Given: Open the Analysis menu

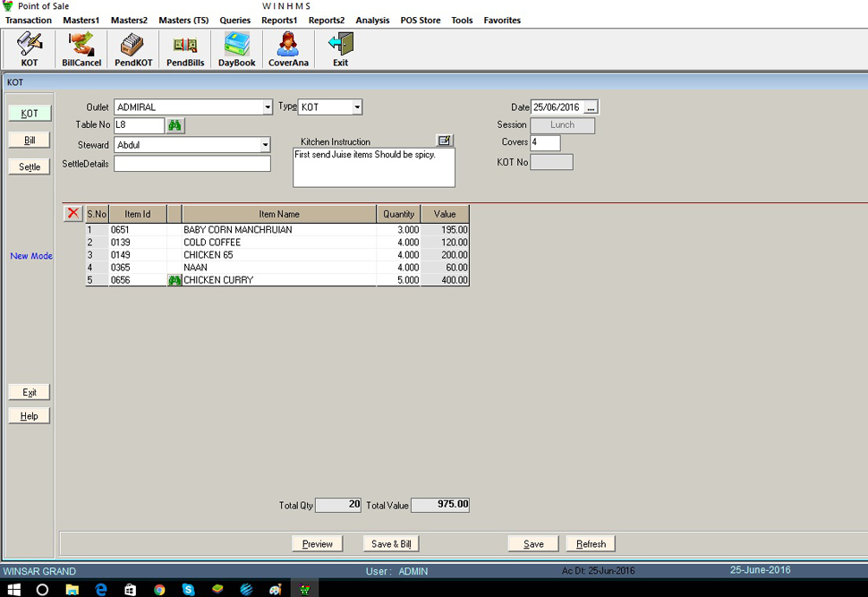Looking at the screenshot, I should (x=372, y=21).
